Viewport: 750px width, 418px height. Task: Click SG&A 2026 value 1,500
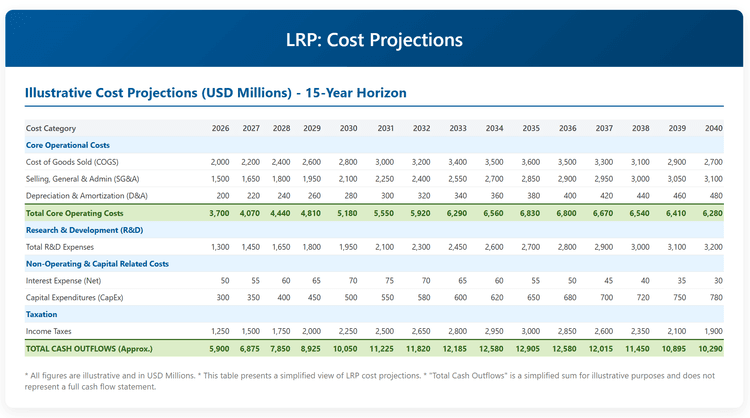click(220, 179)
